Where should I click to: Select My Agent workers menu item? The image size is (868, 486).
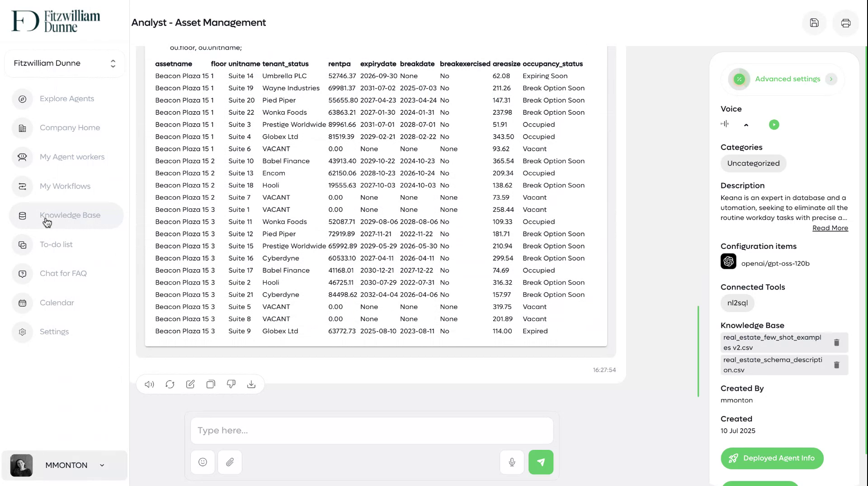click(x=72, y=157)
